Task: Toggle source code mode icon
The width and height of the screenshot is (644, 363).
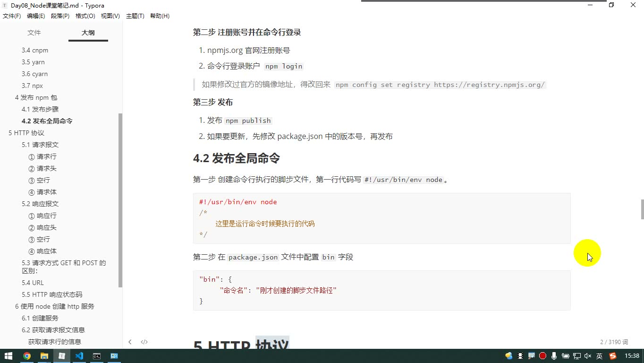Action: [144, 342]
